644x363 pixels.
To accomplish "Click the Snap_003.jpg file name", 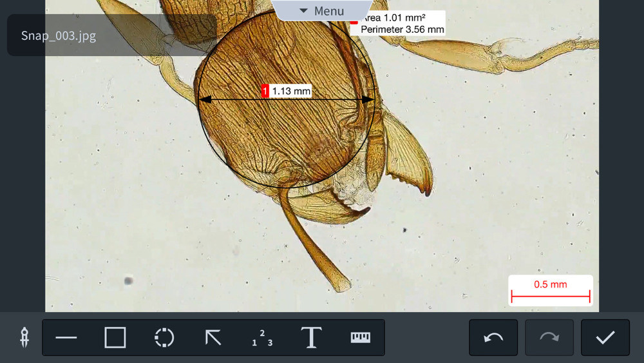I will pyautogui.click(x=59, y=35).
